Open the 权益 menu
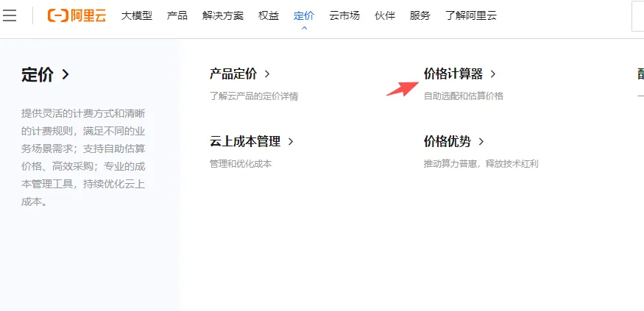The height and width of the screenshot is (311, 644). (x=269, y=16)
